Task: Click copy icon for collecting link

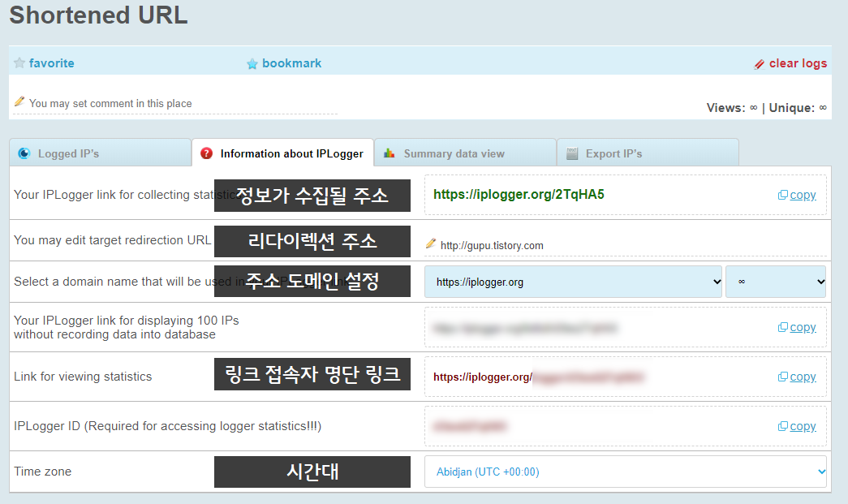Action: (782, 196)
